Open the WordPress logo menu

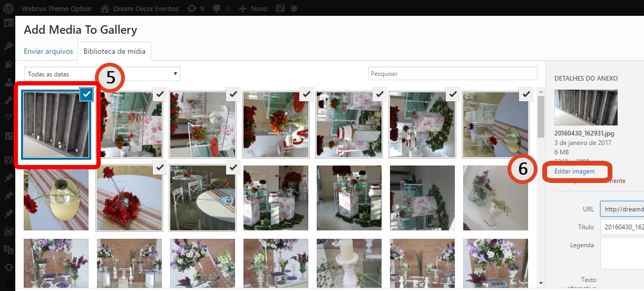click(8, 8)
